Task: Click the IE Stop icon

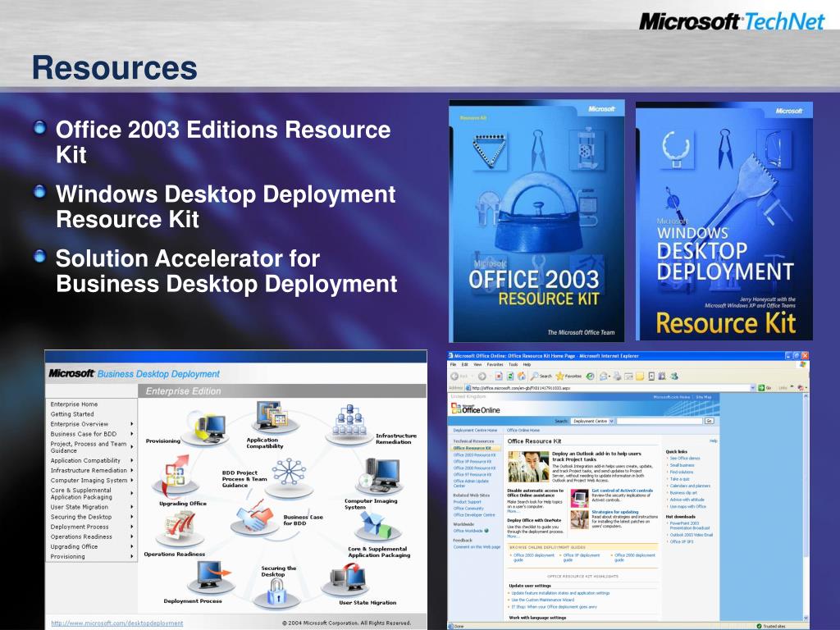Action: pyautogui.click(x=499, y=376)
